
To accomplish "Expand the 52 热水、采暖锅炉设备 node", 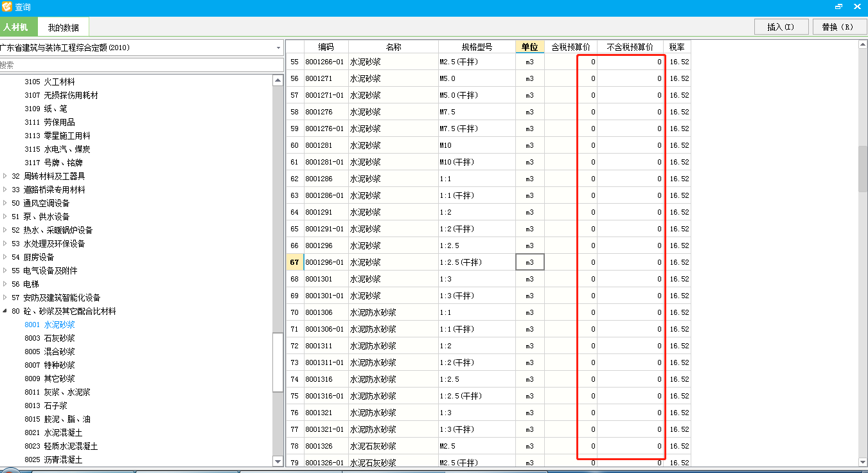I will pos(6,230).
